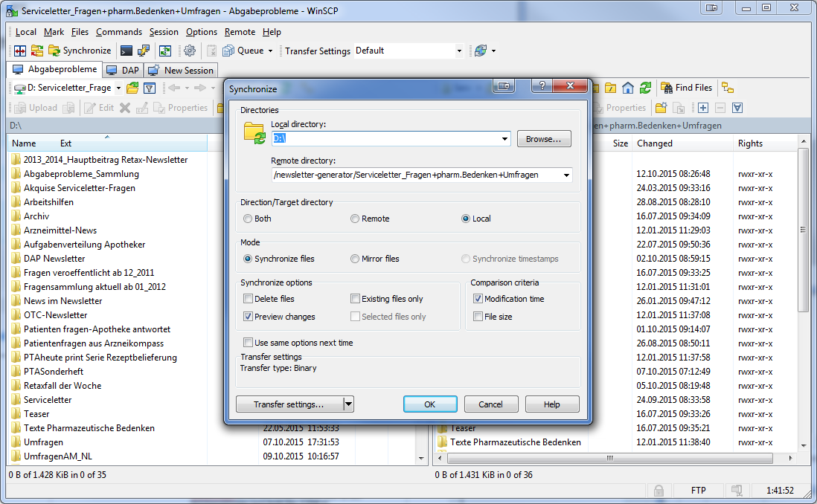Expand the Transfer settings button arrow
817x504 pixels.
348,404
